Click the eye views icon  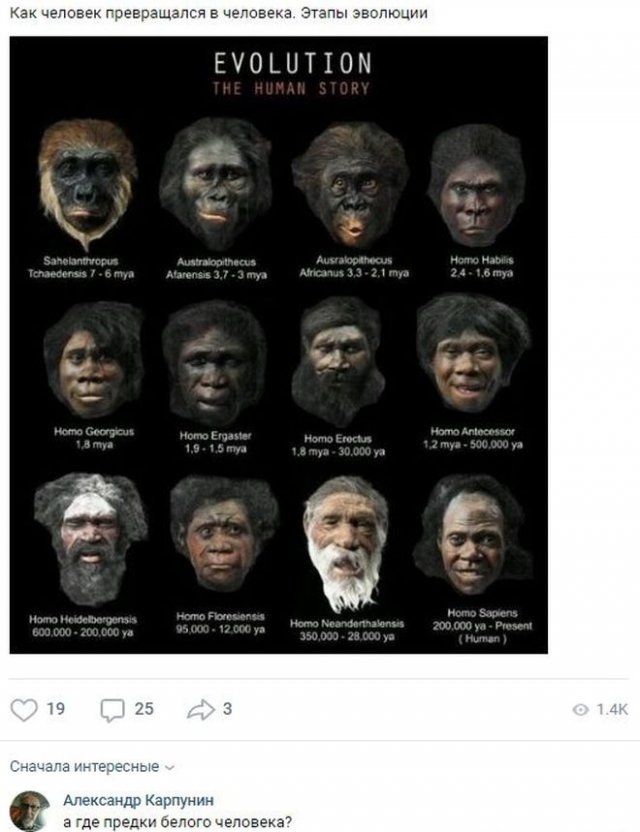pyautogui.click(x=581, y=710)
